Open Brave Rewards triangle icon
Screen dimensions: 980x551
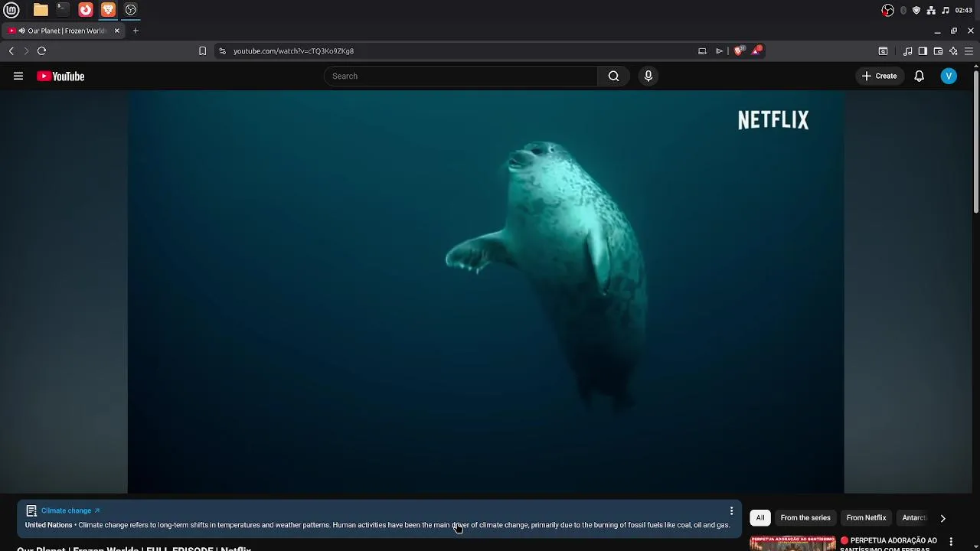[x=756, y=51]
